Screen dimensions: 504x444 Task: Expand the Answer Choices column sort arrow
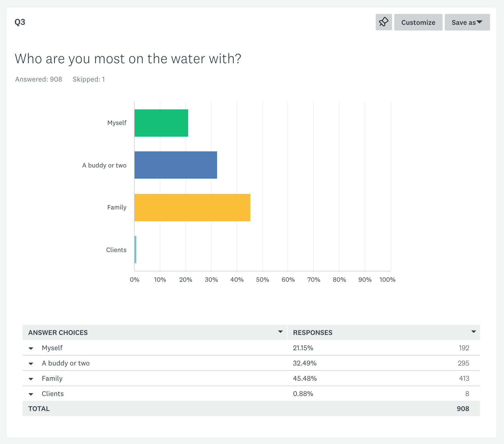(x=280, y=332)
